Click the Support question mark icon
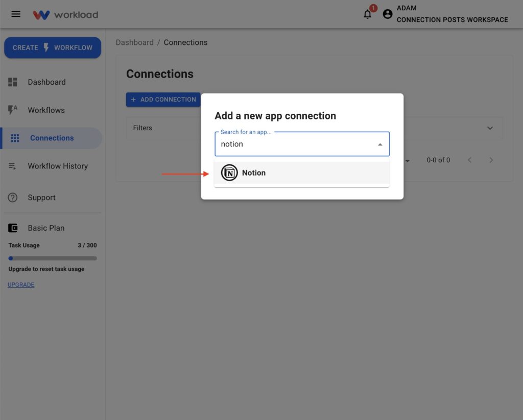The height and width of the screenshot is (420, 523). 13,197
